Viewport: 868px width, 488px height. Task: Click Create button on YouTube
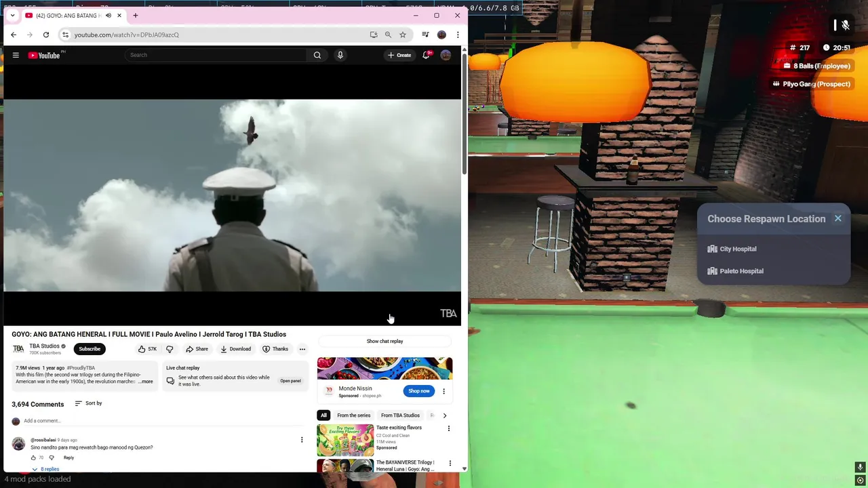[399, 55]
